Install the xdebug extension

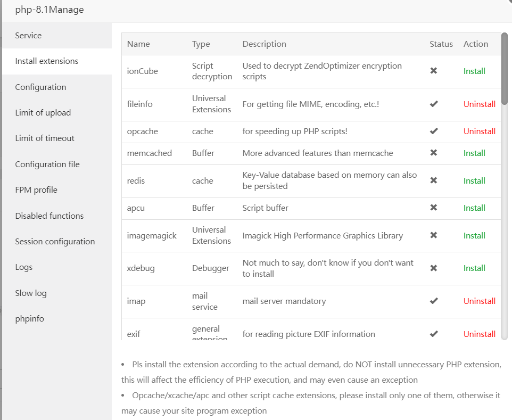pos(474,268)
